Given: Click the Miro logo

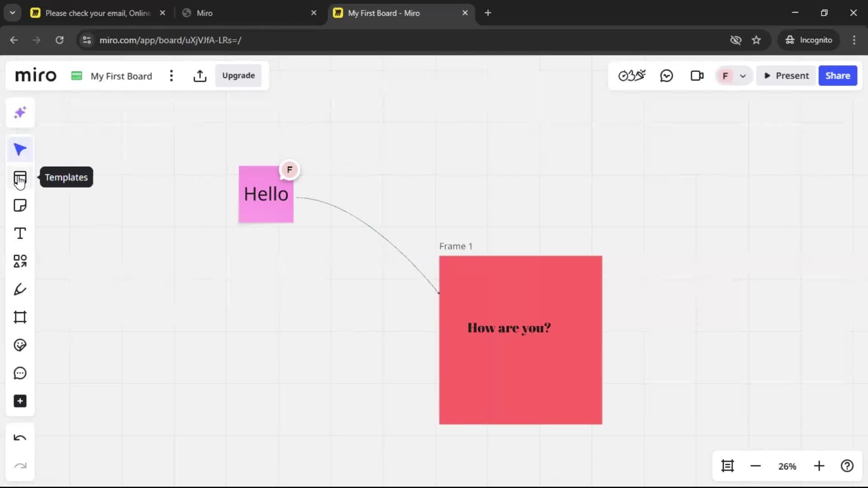Looking at the screenshot, I should (36, 75).
